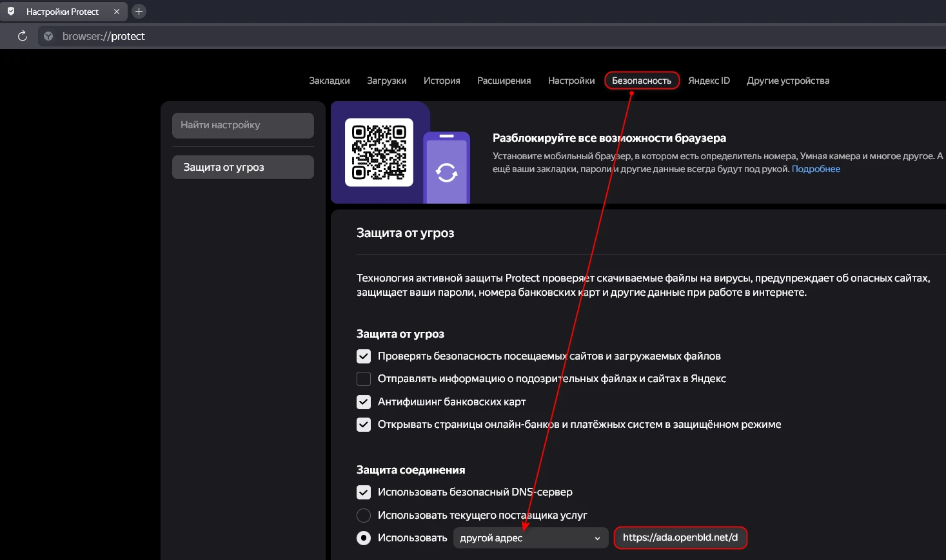Open the Загрузки tab
946x560 pixels.
pos(387,81)
